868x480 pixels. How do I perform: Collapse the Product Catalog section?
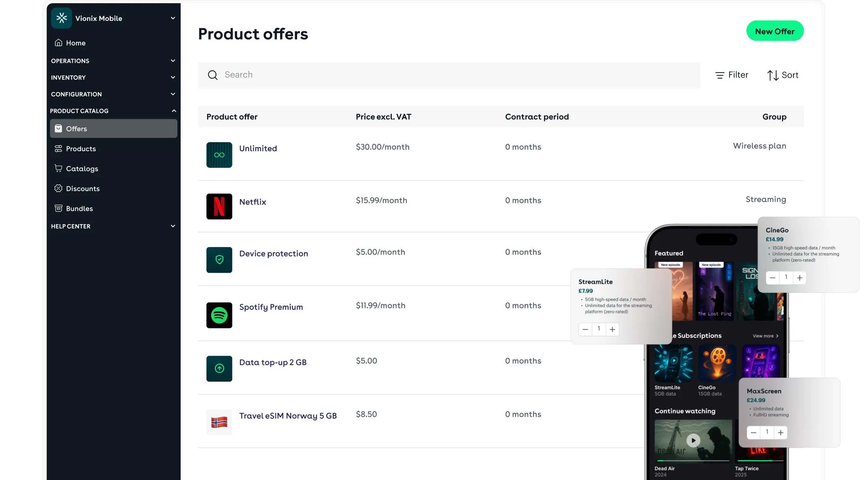(114, 111)
